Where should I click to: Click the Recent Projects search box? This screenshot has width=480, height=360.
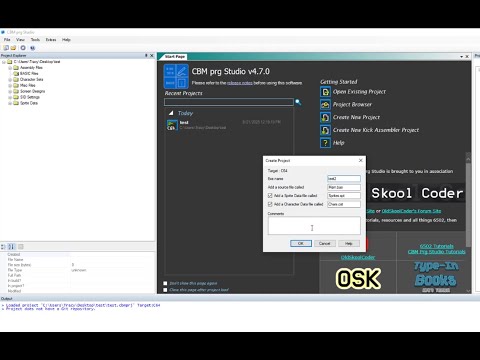pos(229,102)
